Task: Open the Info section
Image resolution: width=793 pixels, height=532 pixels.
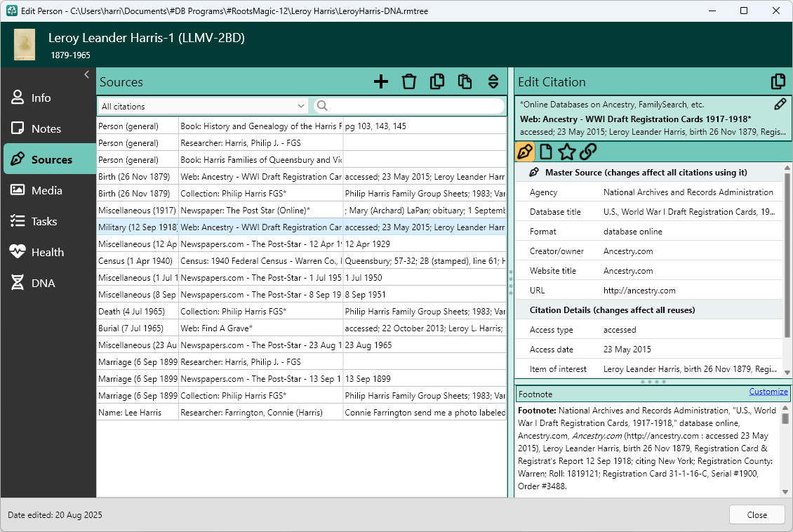Action: click(x=48, y=98)
